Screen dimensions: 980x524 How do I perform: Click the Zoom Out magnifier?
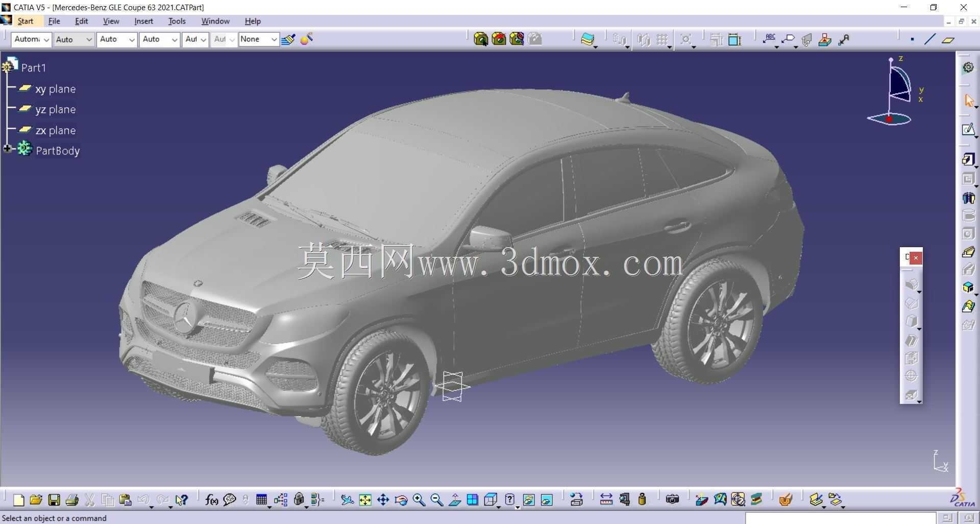tap(437, 500)
